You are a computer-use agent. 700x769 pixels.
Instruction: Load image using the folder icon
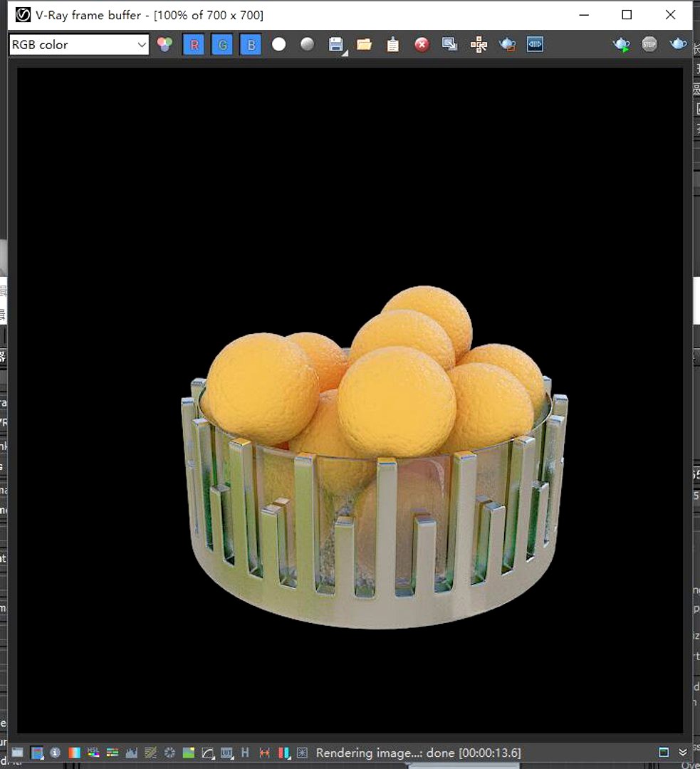(365, 45)
